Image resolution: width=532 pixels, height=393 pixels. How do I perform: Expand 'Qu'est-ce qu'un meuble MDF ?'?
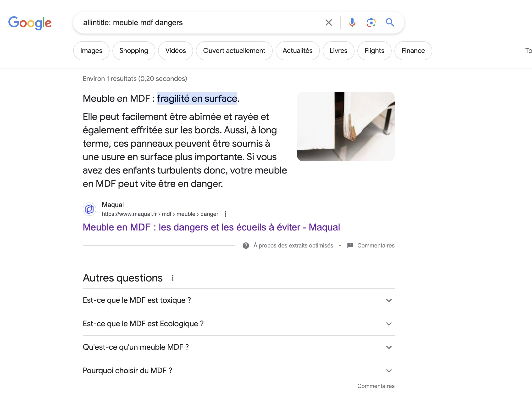point(239,347)
